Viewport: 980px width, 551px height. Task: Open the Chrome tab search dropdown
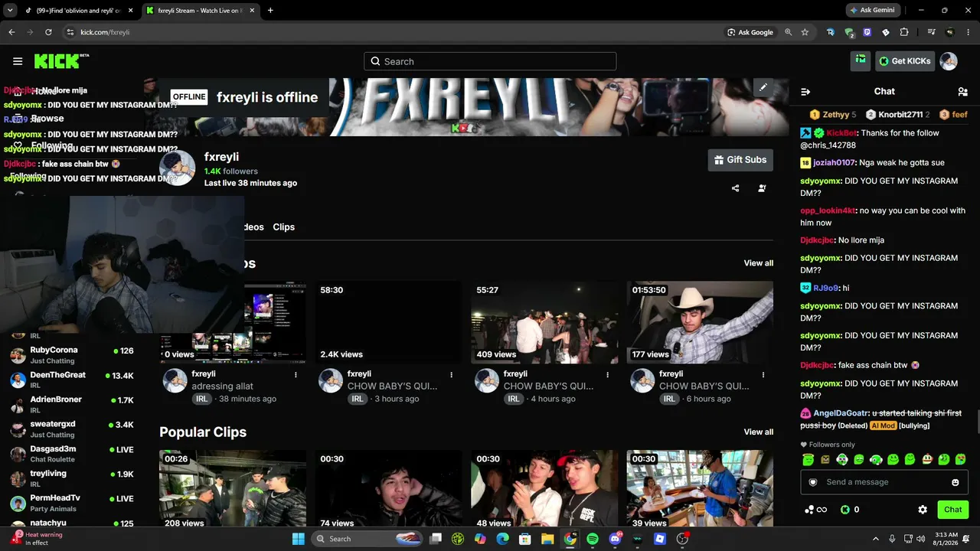10,11
